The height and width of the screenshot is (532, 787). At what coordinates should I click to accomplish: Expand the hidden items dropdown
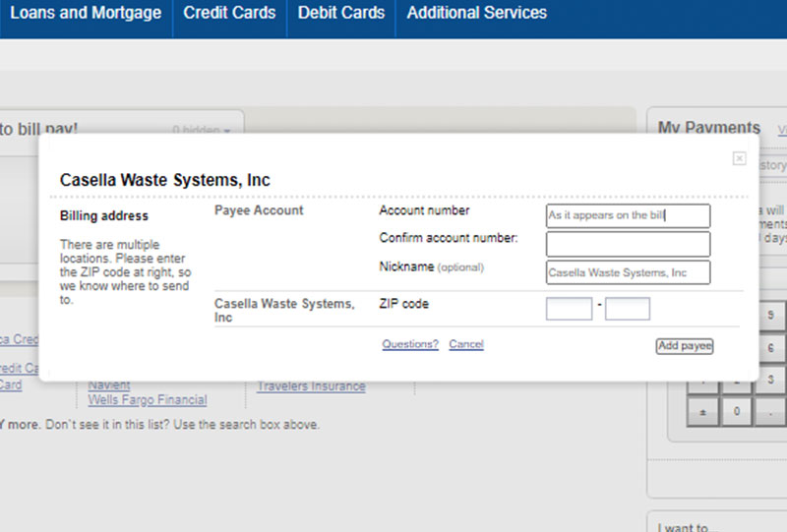(202, 130)
